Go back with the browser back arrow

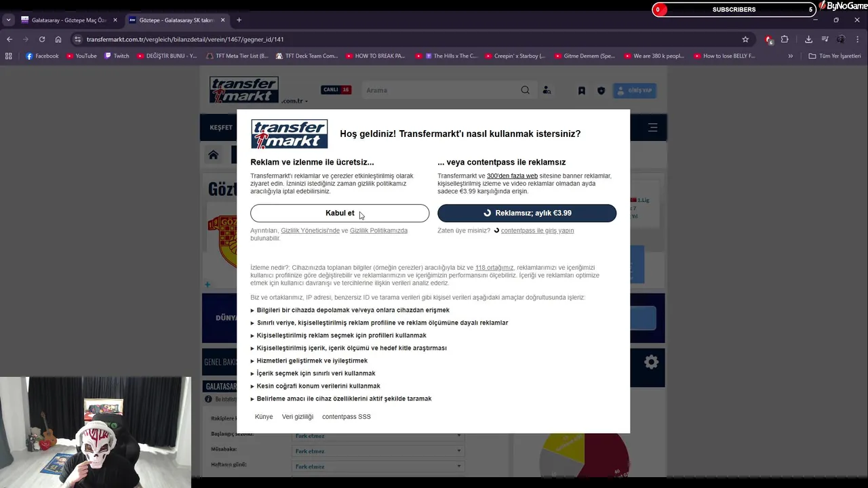point(9,39)
